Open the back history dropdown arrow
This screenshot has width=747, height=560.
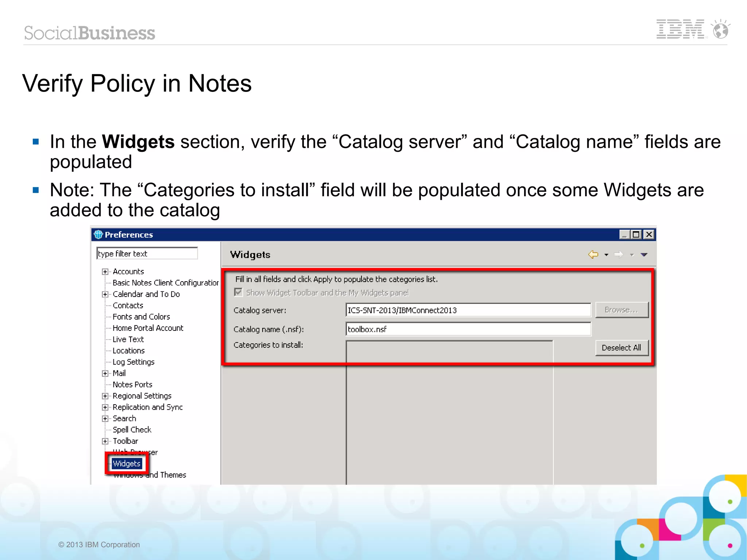[x=606, y=255]
